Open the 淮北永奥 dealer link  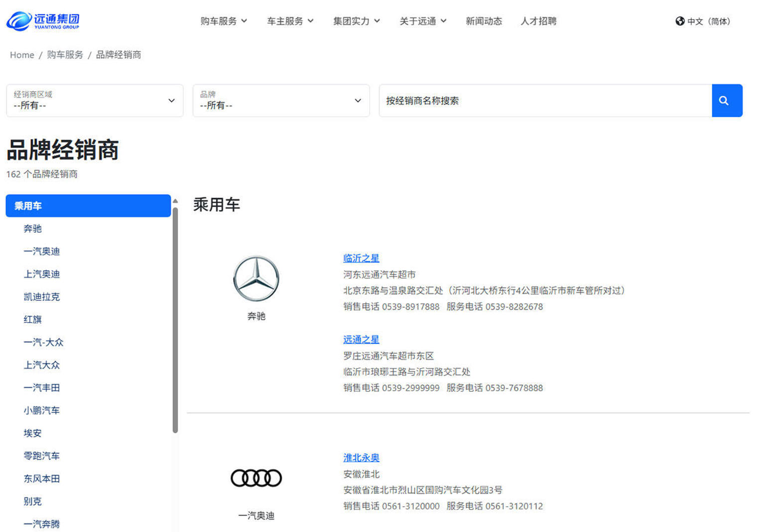pyautogui.click(x=361, y=457)
